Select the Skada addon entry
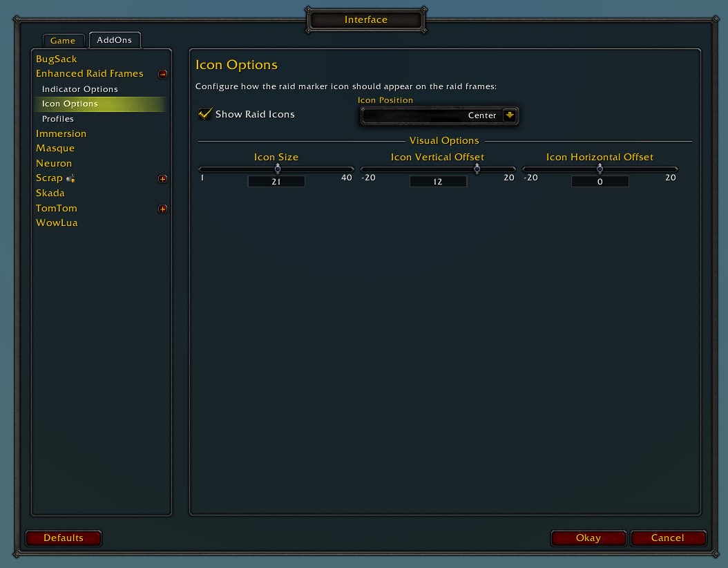728x568 pixels. [x=50, y=193]
